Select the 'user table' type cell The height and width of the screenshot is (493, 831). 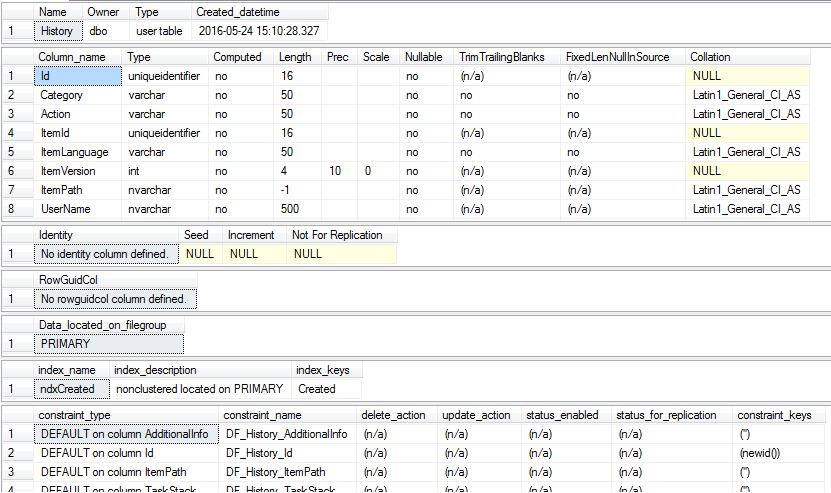160,31
